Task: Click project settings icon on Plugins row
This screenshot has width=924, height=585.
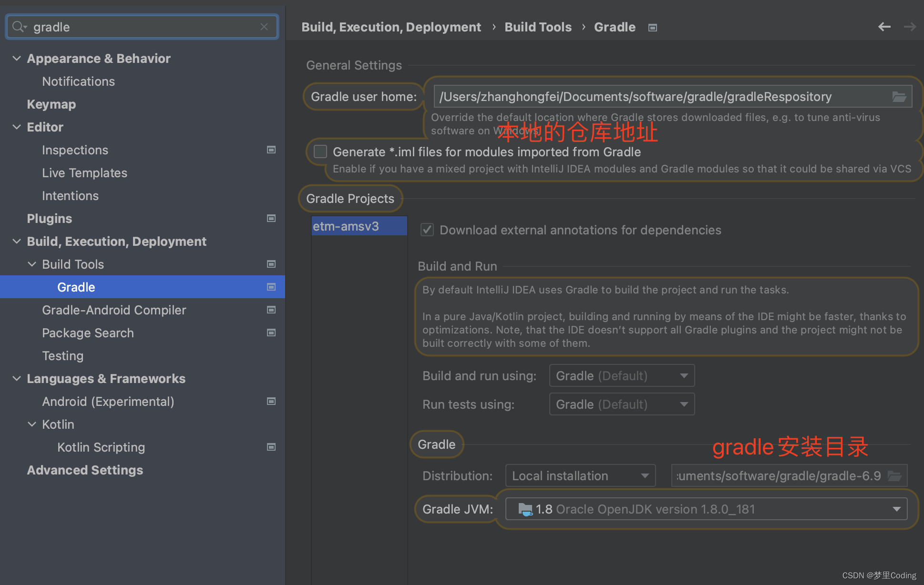Action: [x=271, y=218]
